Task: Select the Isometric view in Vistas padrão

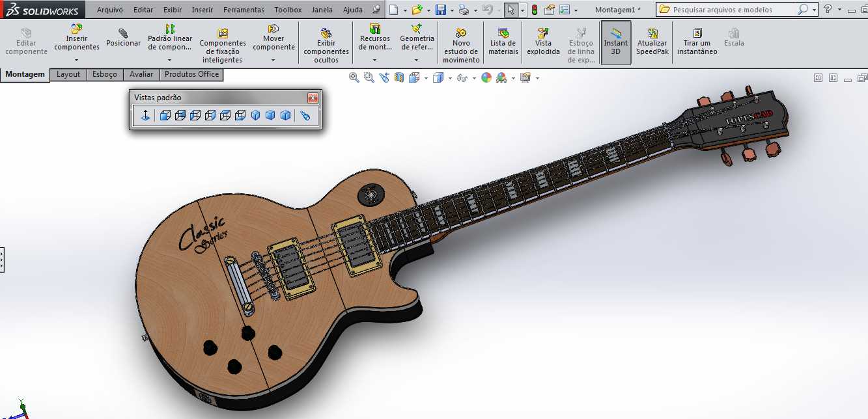Action: (255, 115)
